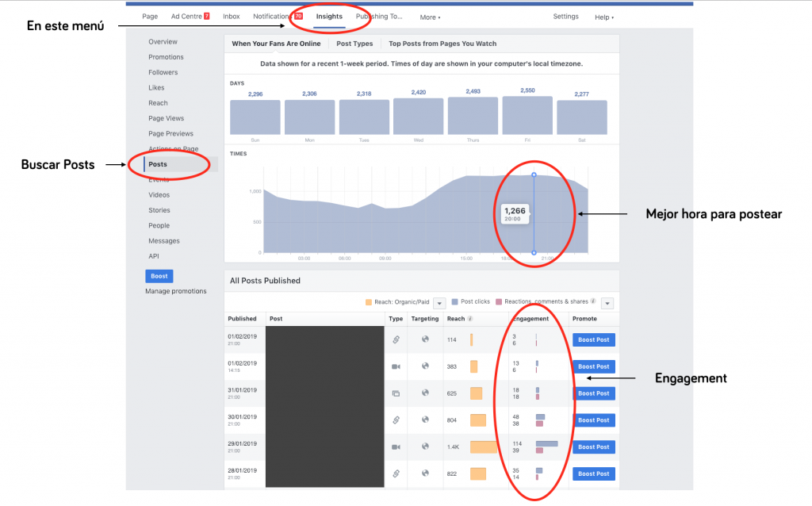The height and width of the screenshot is (506, 812).
Task: Click the album type icon for the 31/01/2019 post
Action: 396,393
